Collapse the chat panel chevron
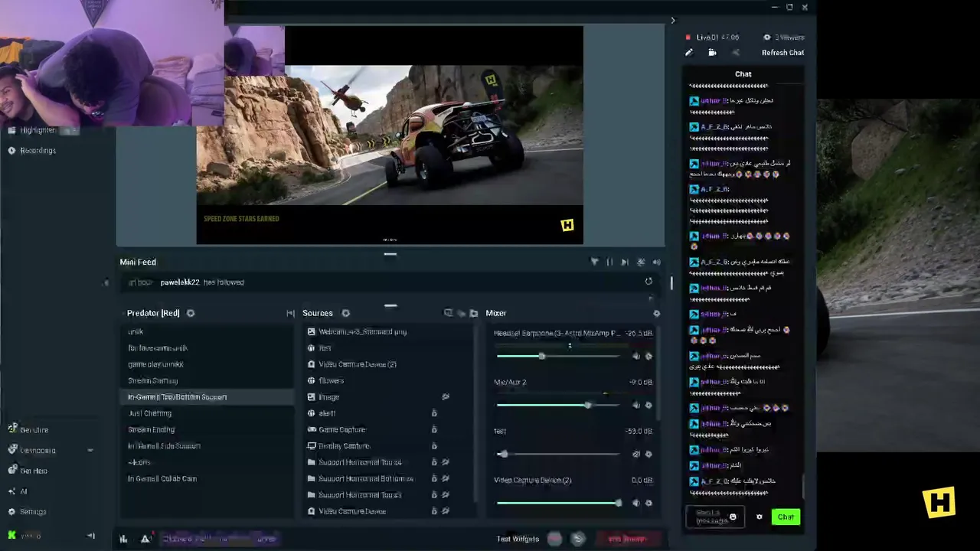The width and height of the screenshot is (980, 551). 673,21
